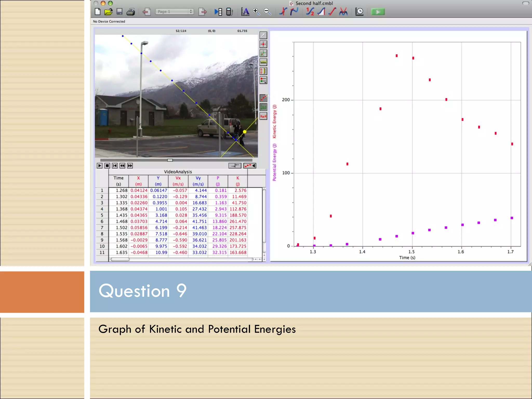
Task: Click the Photo Distance measuring tool
Action: 263,71
